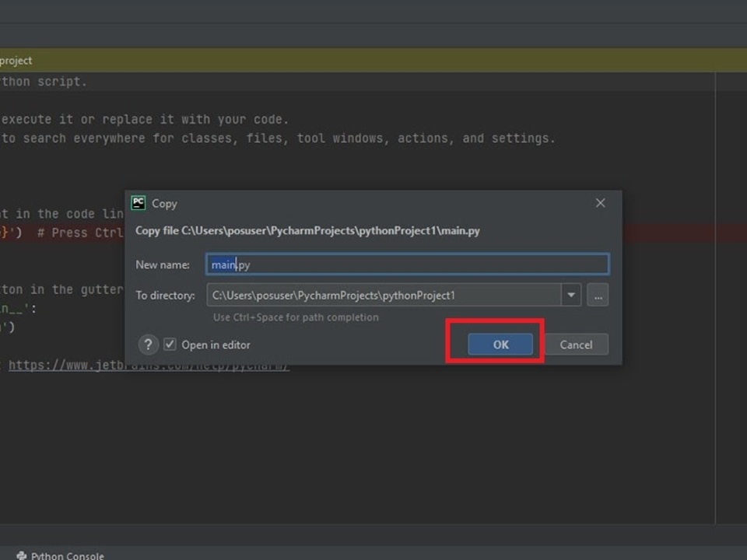The height and width of the screenshot is (560, 747).
Task: Click the Python Console icon in the status bar
Action: [20, 555]
